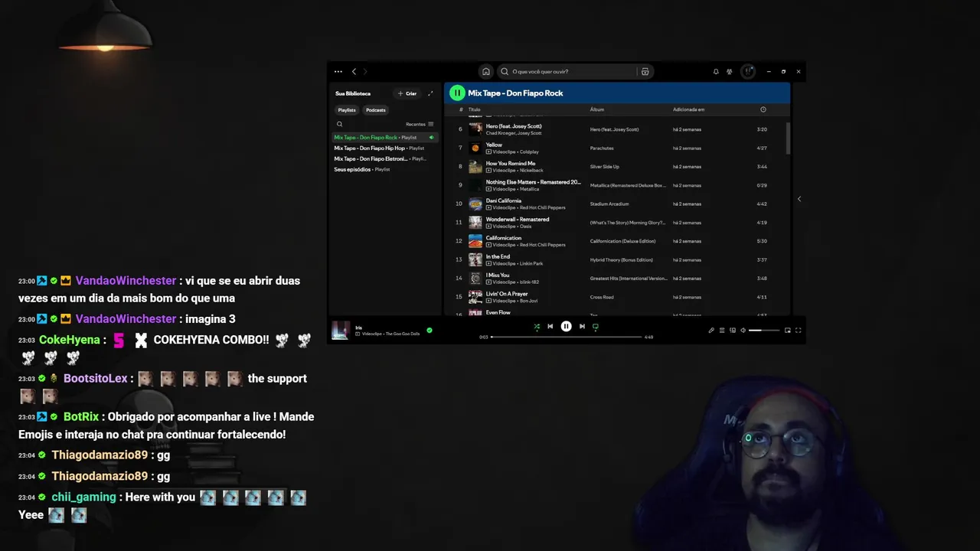
Task: Sort by the duration clock icon
Action: pyautogui.click(x=763, y=109)
